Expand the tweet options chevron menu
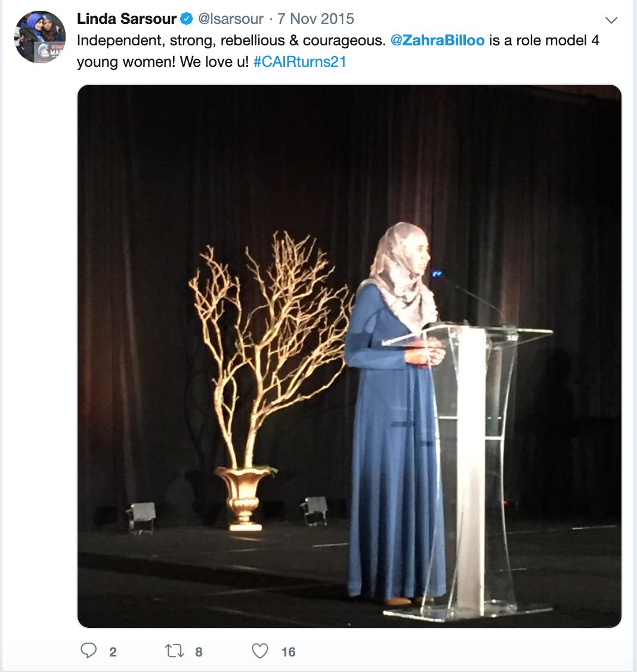This screenshot has width=637, height=672. point(611,20)
